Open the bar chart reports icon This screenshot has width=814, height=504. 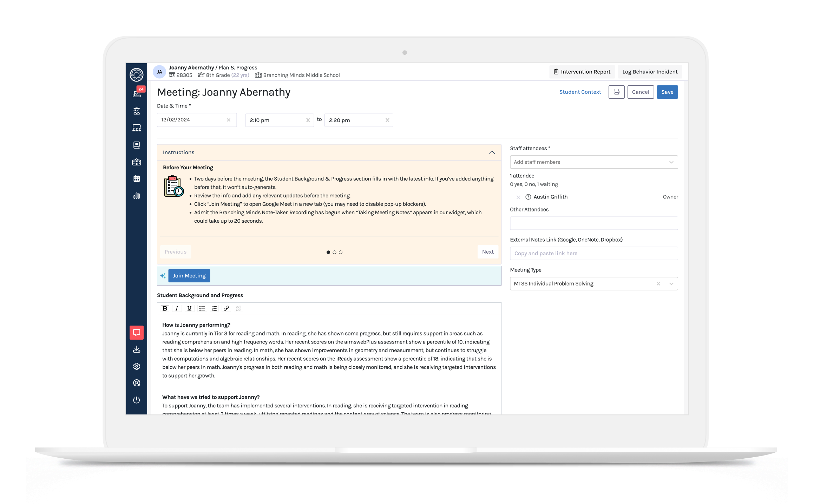[137, 196]
